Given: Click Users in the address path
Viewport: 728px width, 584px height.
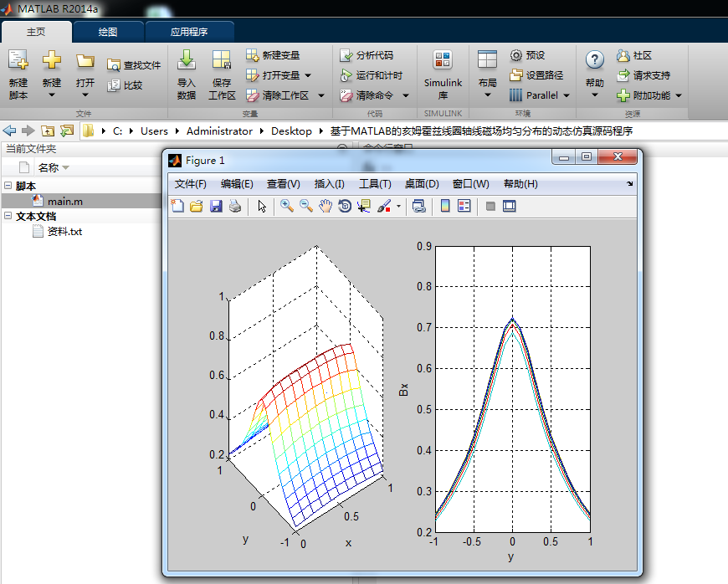Looking at the screenshot, I should pos(154,131).
